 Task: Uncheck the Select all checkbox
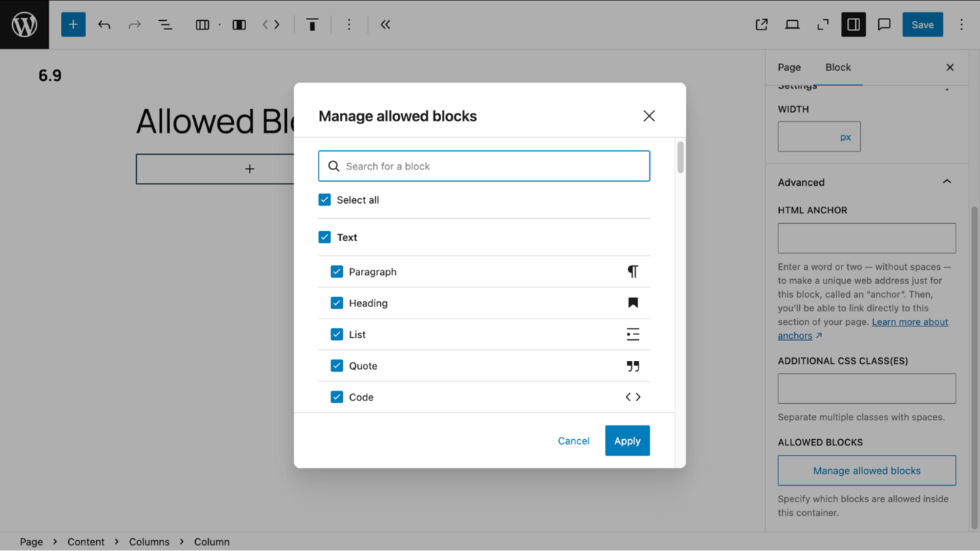[324, 199]
